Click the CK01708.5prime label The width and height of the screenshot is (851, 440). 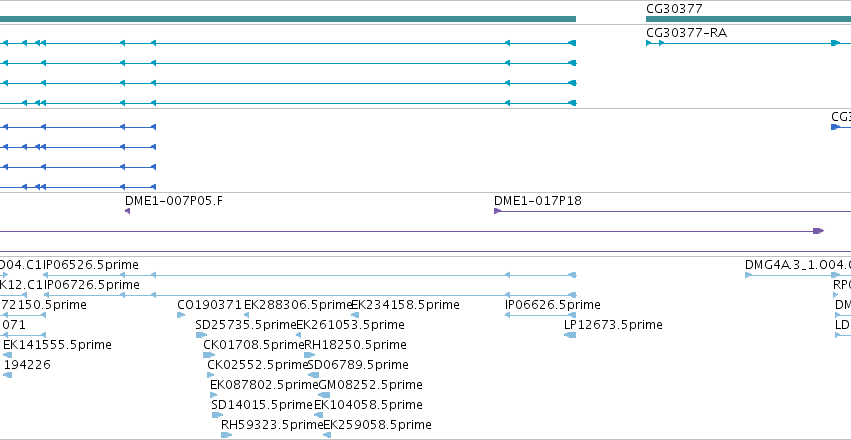(x=253, y=345)
